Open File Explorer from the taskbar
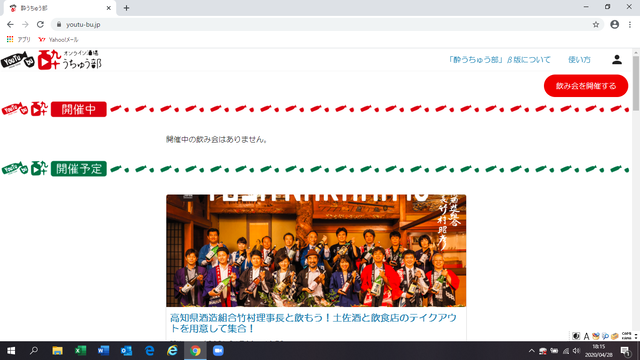The height and width of the screenshot is (360, 640). (57, 351)
